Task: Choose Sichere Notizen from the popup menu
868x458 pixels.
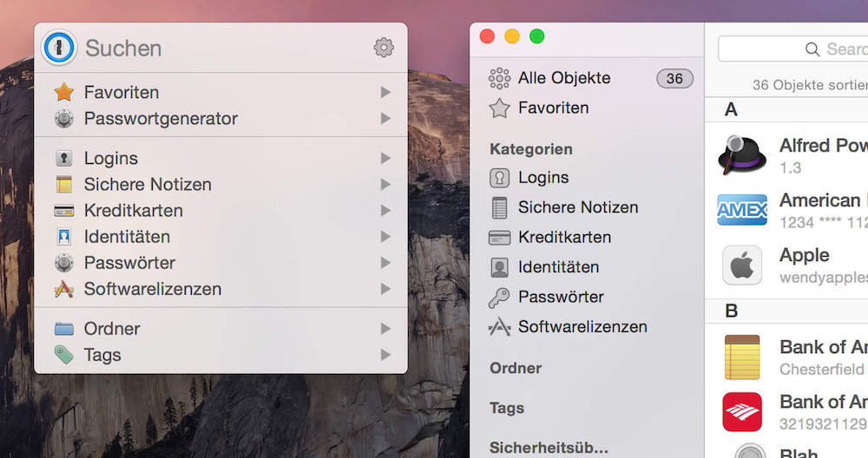Action: (147, 185)
